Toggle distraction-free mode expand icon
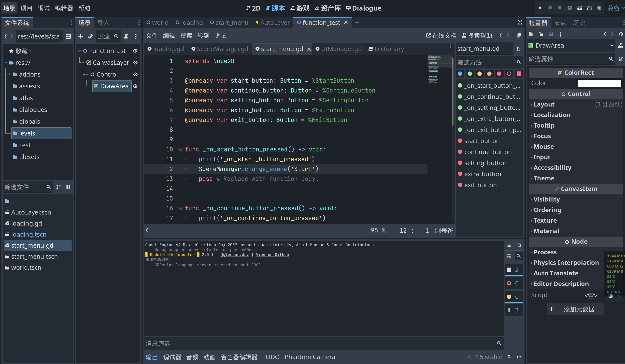Image resolution: width=625 pixels, height=364 pixels. (520, 23)
